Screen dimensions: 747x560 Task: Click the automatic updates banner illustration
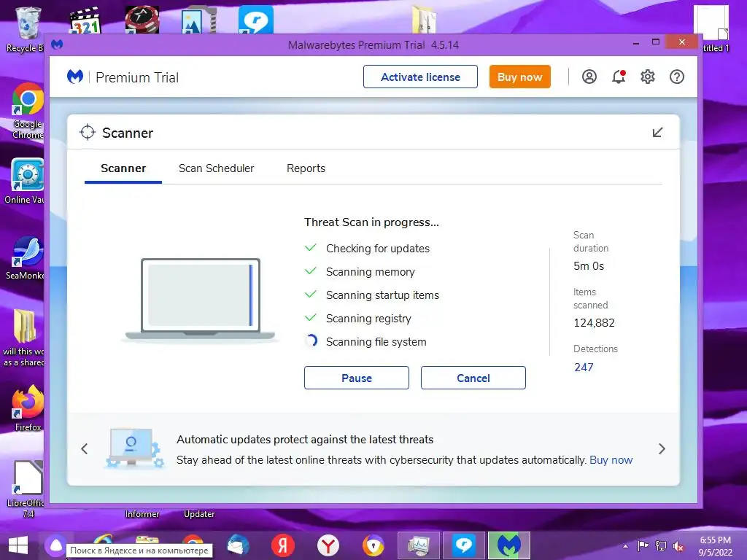coord(135,448)
